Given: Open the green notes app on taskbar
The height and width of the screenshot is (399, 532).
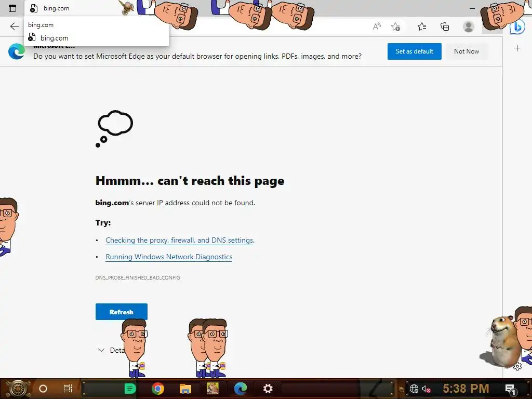Looking at the screenshot, I should pos(130,389).
